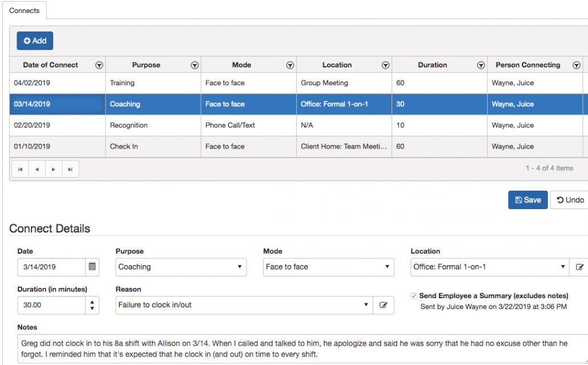Image resolution: width=588 pixels, height=365 pixels.
Task: Click the Add button
Action: [35, 41]
